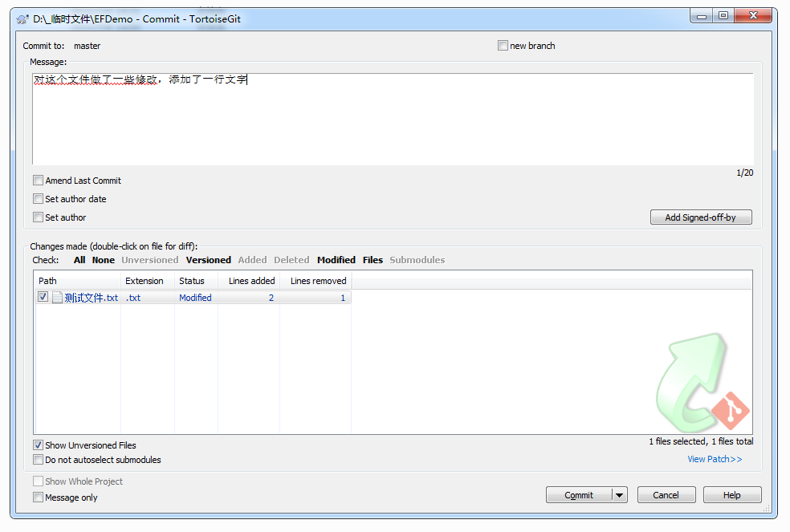790x532 pixels.
Task: Tick the Amend Last Commit checkbox
Action: pos(39,180)
